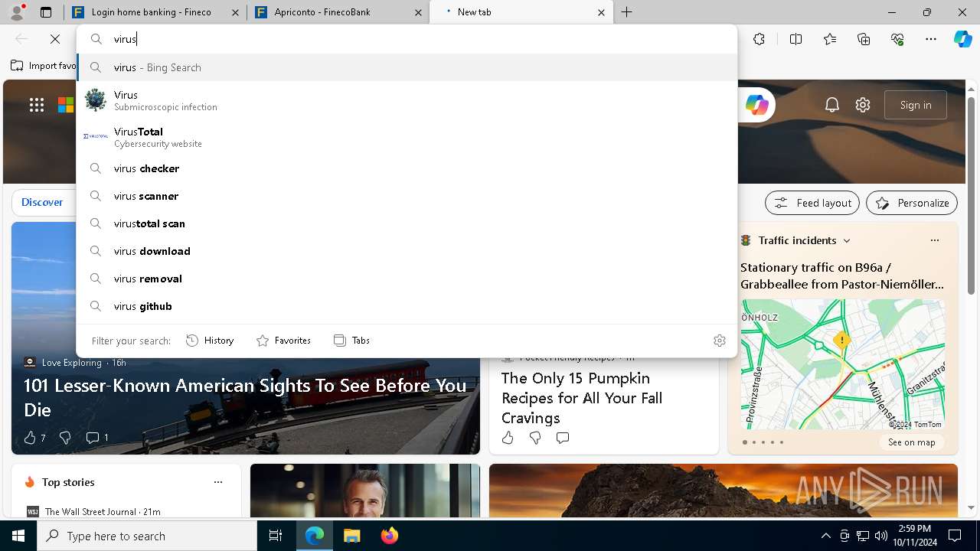Open the Extensions puzzle icon
Screen dimensions: 980x551
coord(759,39)
